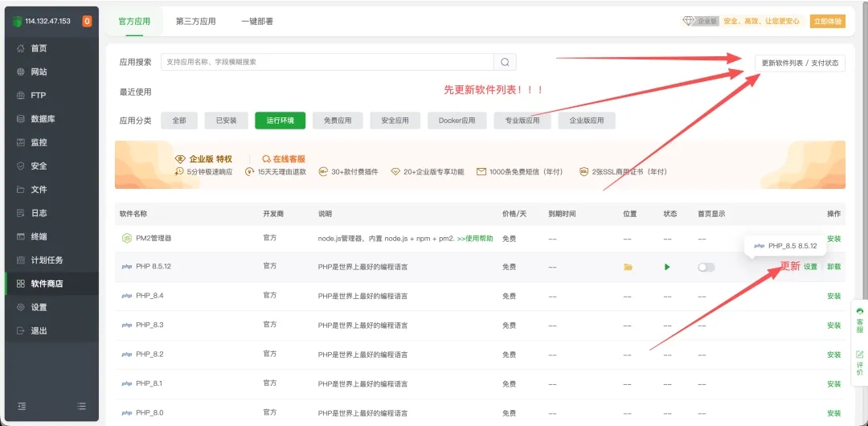Viewport: 868px width, 426px height.
Task: Click 安装 for PHP_8.0
Action: [x=833, y=412]
